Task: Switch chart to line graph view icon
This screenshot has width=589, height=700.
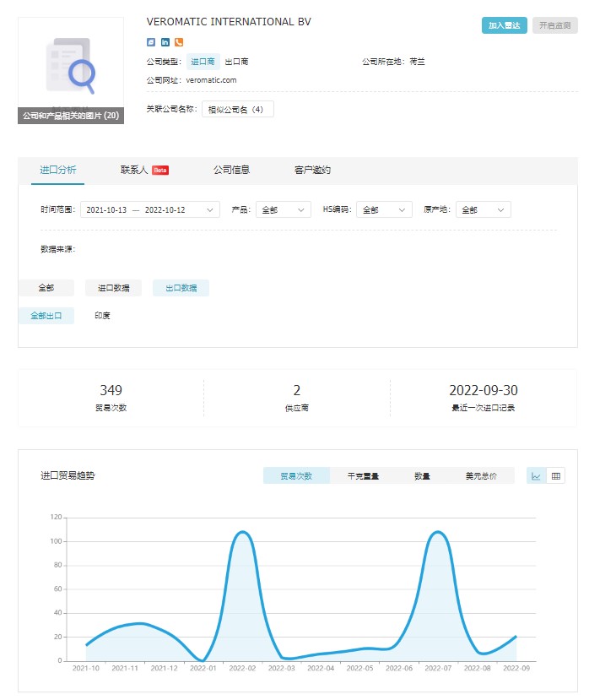Action: click(x=536, y=476)
